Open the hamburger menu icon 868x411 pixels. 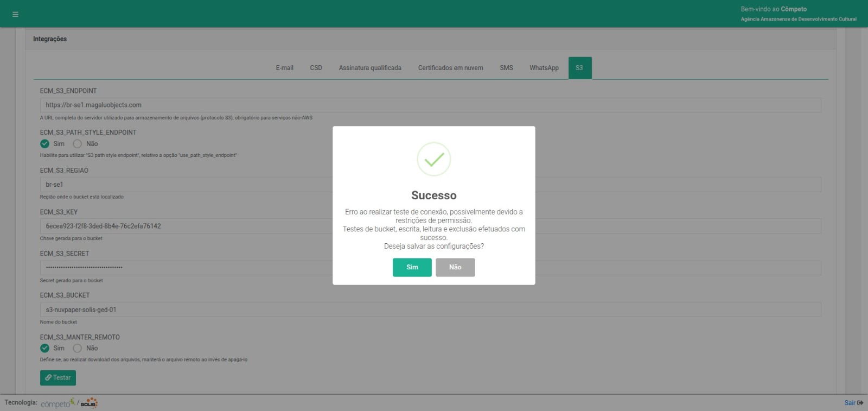click(15, 14)
